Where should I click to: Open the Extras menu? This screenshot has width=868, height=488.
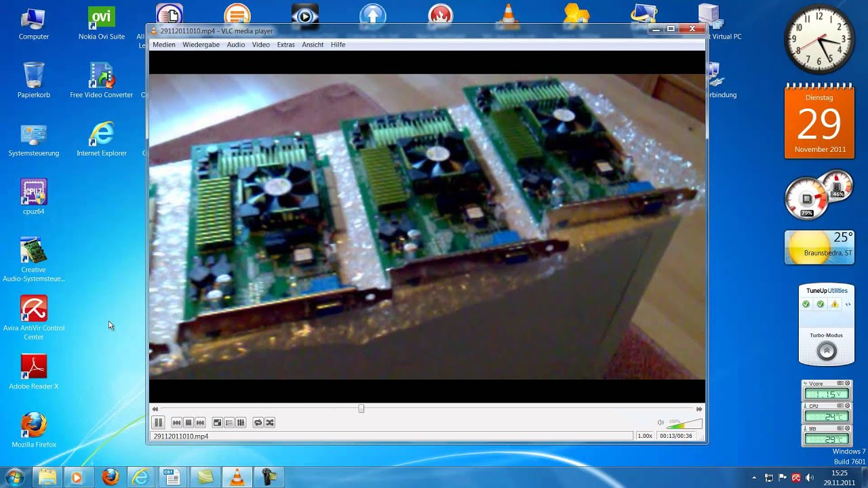tap(285, 45)
